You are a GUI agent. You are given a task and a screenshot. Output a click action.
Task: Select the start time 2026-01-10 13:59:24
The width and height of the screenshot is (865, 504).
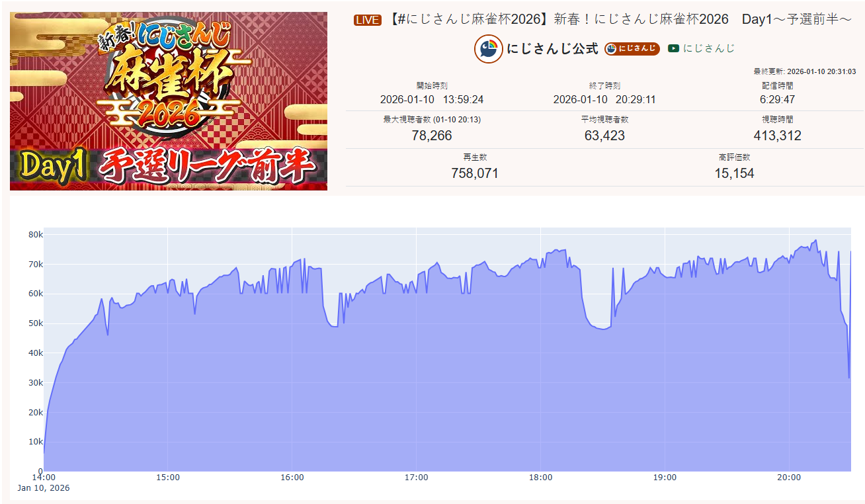[432, 99]
